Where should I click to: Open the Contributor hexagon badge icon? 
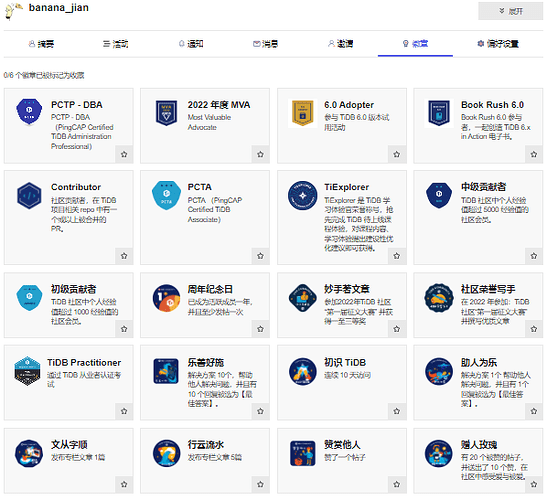coord(29,195)
